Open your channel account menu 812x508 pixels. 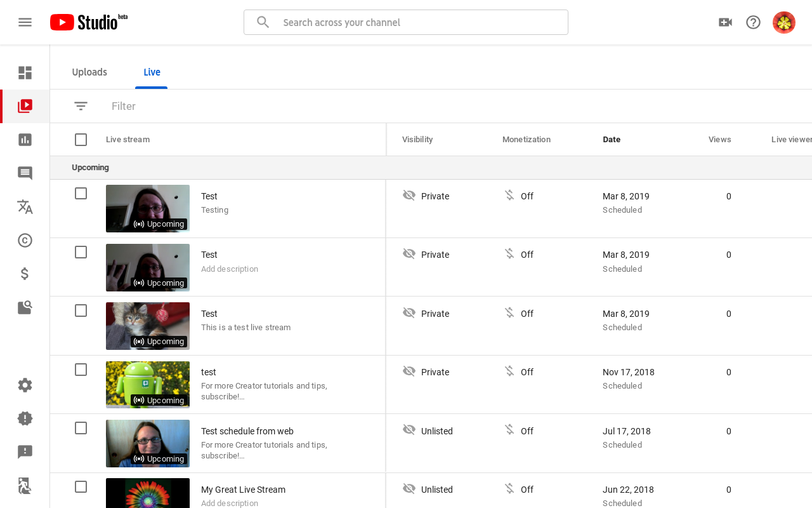tap(783, 22)
